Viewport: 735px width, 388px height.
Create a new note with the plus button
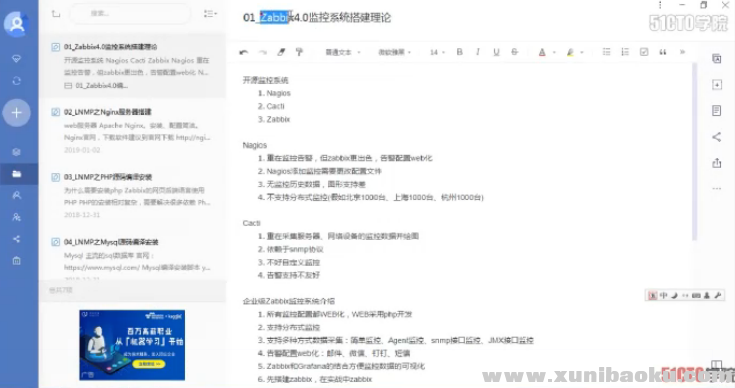point(16,112)
